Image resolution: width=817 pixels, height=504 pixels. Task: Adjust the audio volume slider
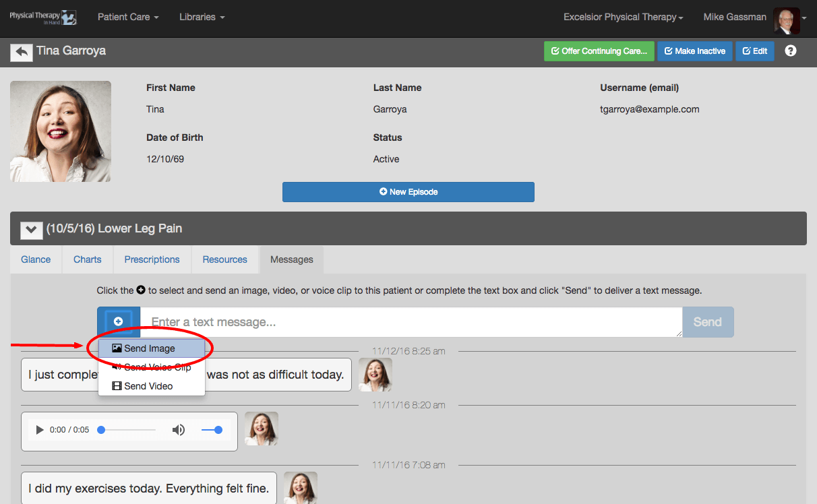(212, 430)
